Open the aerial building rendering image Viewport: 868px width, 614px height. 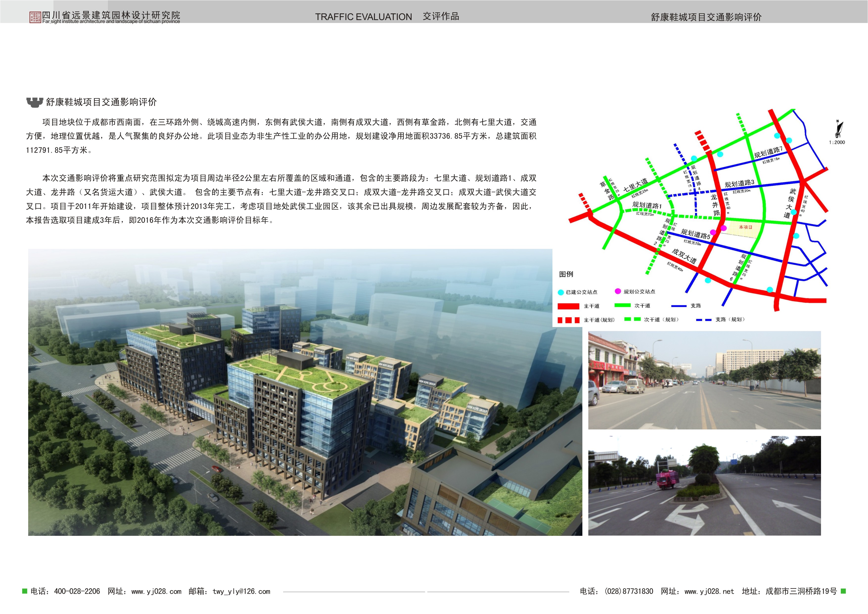[x=305, y=392]
